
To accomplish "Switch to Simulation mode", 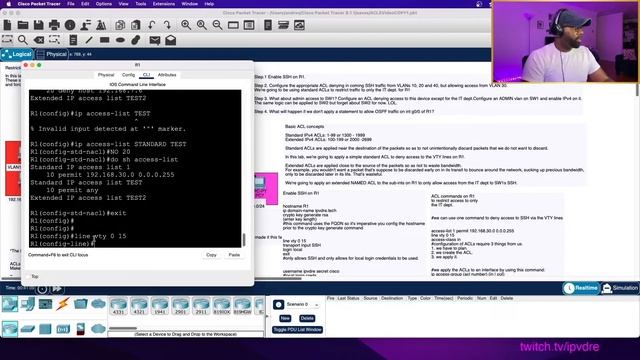I will click(x=620, y=288).
